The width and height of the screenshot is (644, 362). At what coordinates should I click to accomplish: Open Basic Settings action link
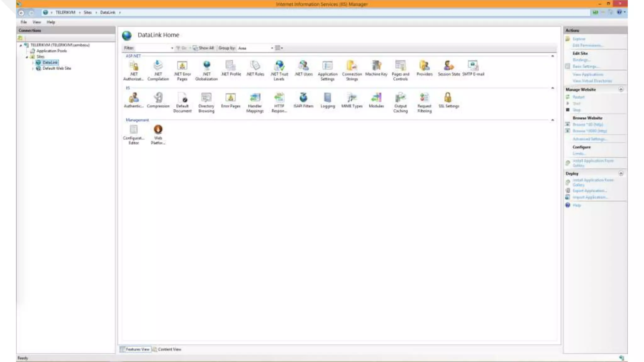[x=586, y=66]
